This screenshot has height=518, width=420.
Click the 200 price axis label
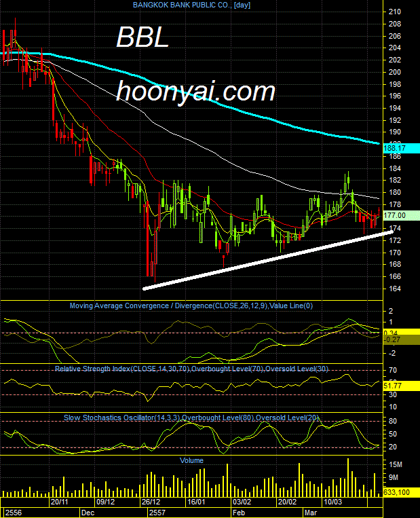click(395, 73)
